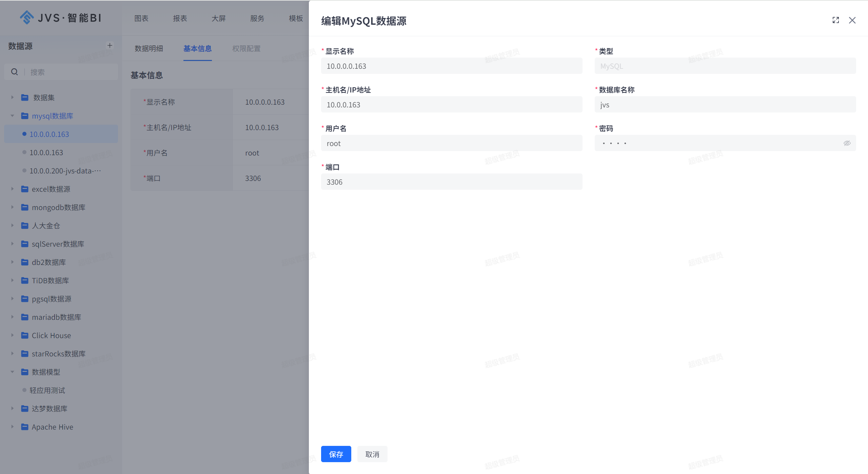Expand the excel数据源 tree node arrow
This screenshot has width=868, height=474.
[13, 189]
